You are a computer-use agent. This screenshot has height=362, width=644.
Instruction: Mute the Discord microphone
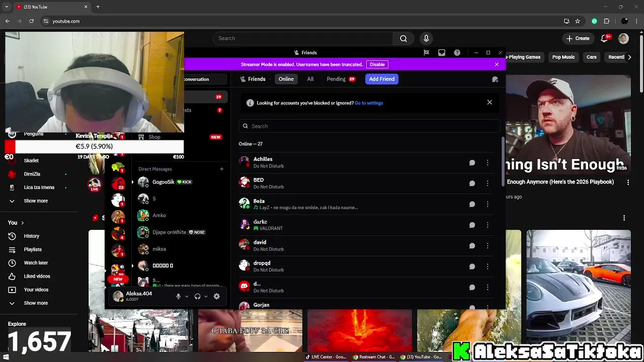click(178, 296)
